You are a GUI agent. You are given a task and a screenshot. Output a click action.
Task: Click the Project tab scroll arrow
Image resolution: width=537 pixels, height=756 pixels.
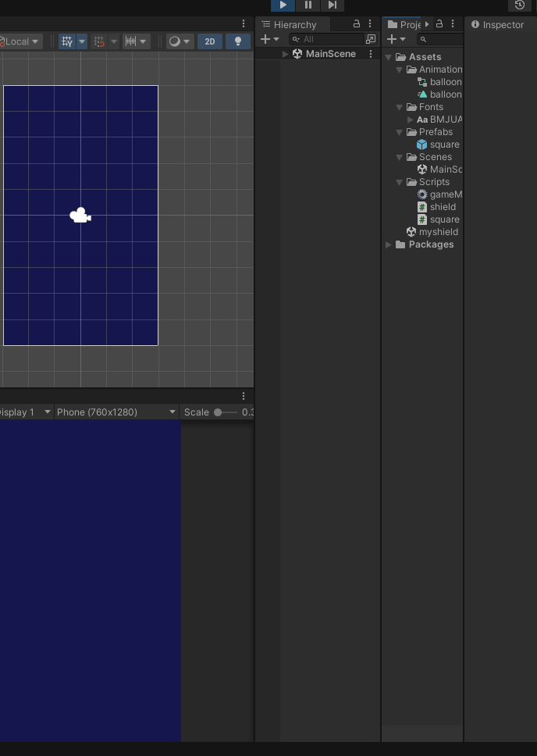pyautogui.click(x=427, y=24)
